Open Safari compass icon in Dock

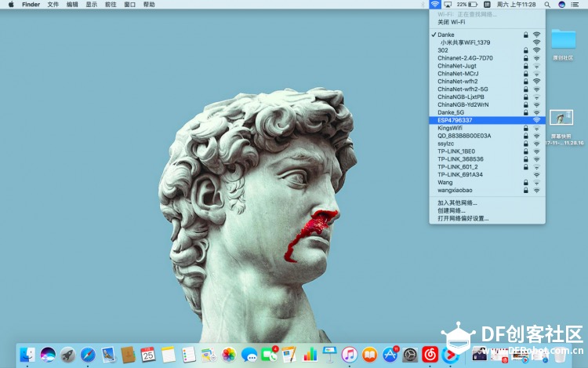(x=88, y=355)
